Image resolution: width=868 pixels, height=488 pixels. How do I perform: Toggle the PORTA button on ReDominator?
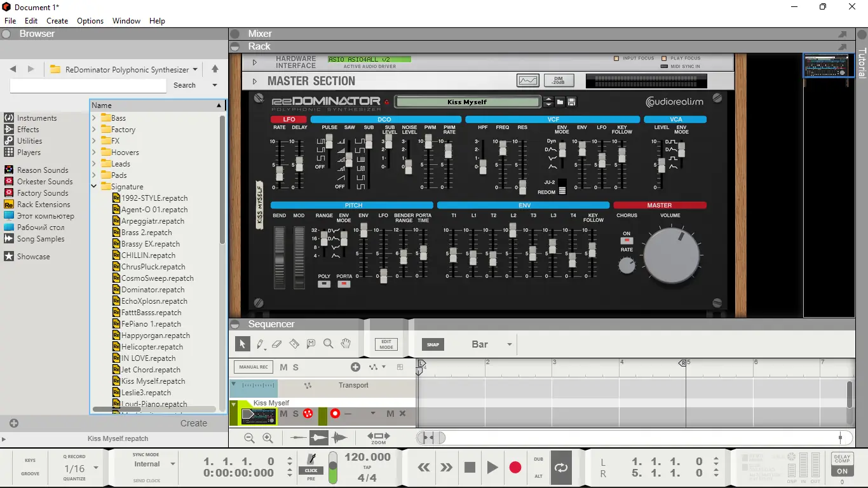point(344,284)
